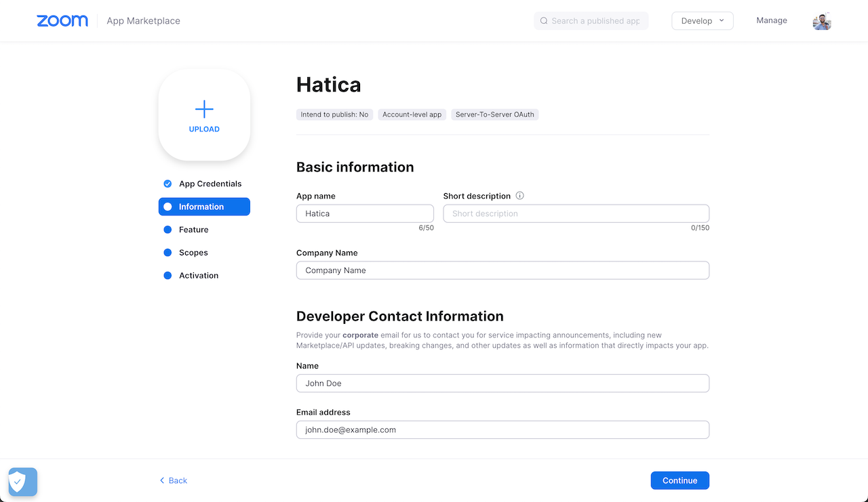Go to the Scopes step
This screenshot has width=868, height=502.
pyautogui.click(x=193, y=253)
